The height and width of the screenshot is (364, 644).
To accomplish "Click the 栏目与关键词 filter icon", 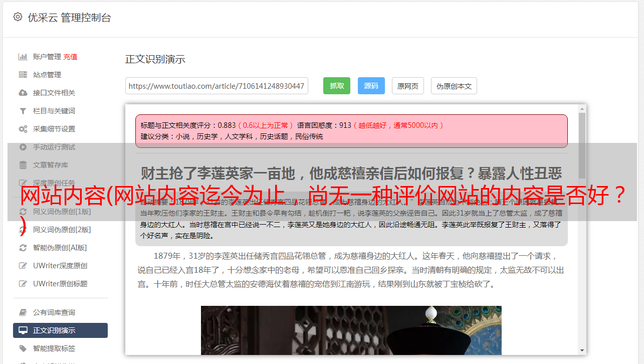I will (x=23, y=111).
